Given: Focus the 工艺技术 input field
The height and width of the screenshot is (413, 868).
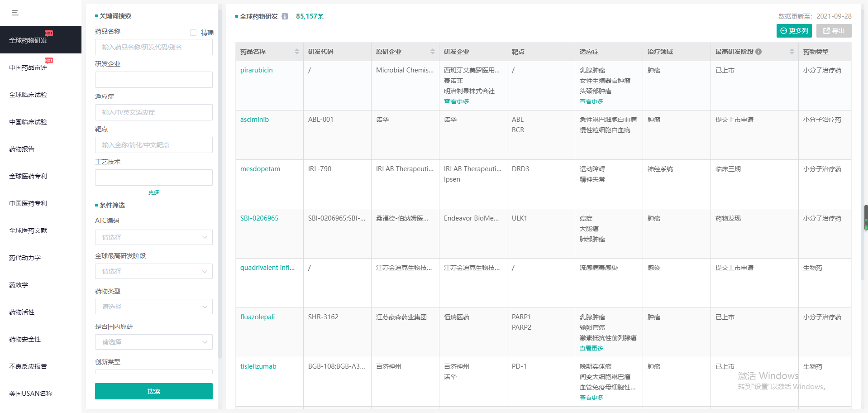Looking at the screenshot, I should 154,178.
